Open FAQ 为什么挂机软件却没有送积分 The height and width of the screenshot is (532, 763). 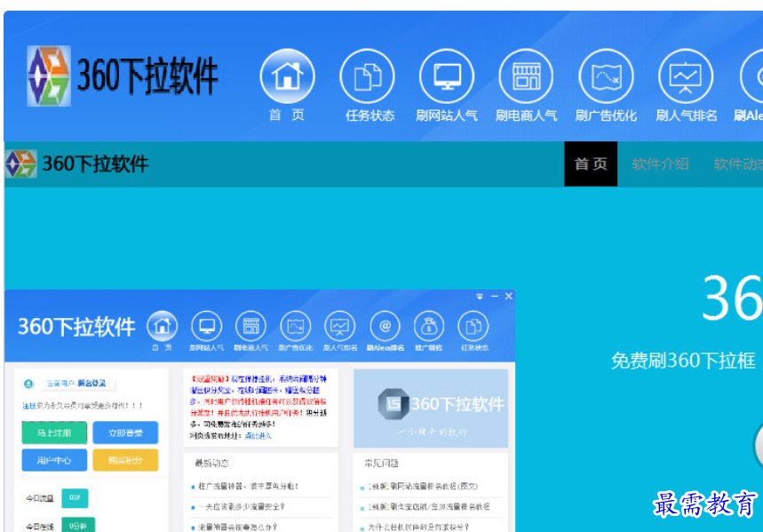(x=418, y=528)
